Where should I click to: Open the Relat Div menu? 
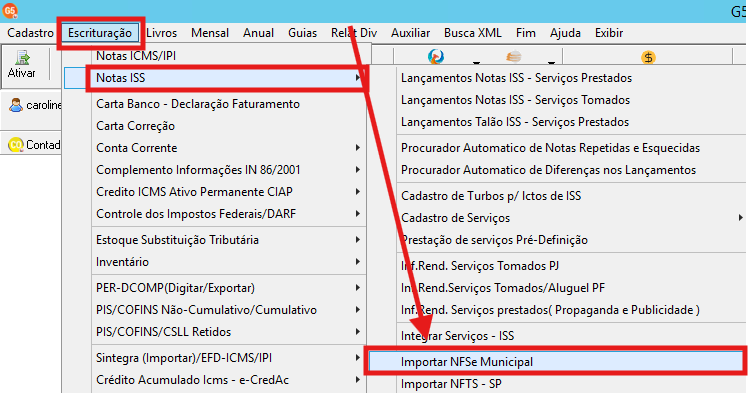pyautogui.click(x=354, y=33)
